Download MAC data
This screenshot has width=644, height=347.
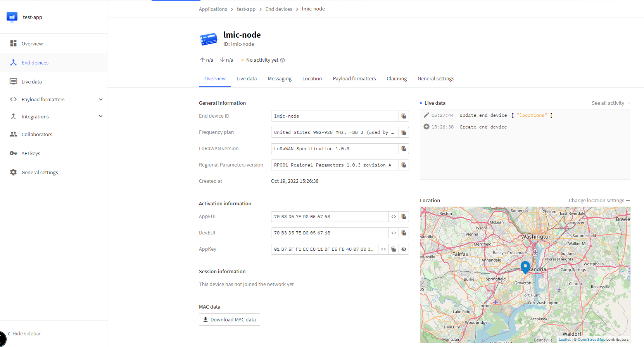pos(230,319)
